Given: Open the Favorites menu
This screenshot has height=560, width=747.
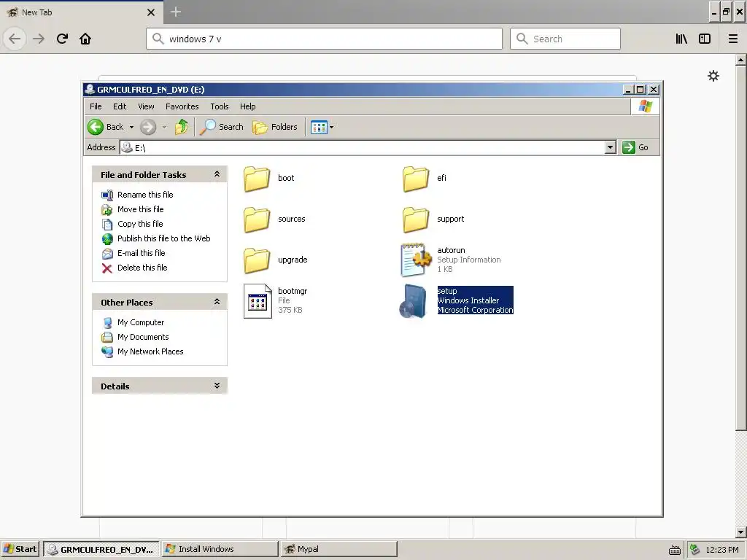Looking at the screenshot, I should 182,106.
